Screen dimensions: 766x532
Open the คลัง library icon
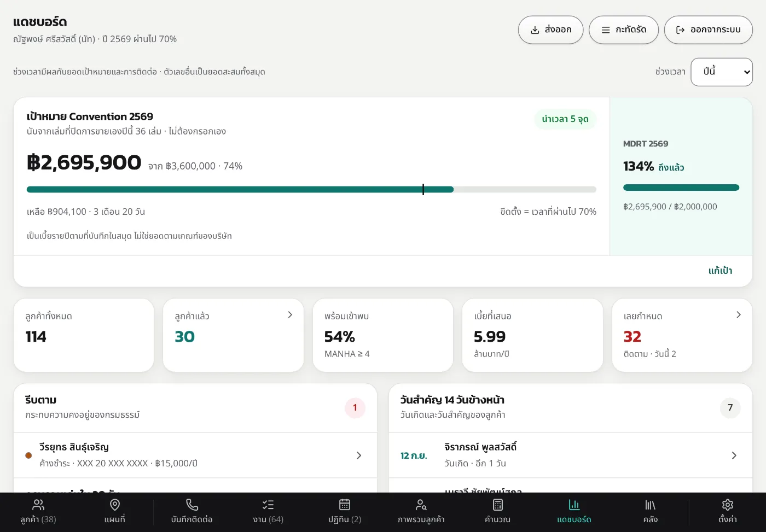coord(651,505)
